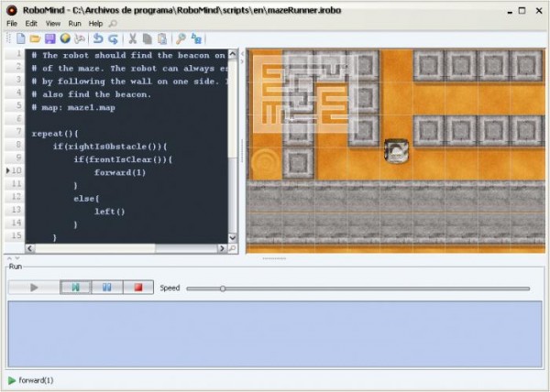Open the File menu
This screenshot has width=550, height=392.
click(12, 24)
